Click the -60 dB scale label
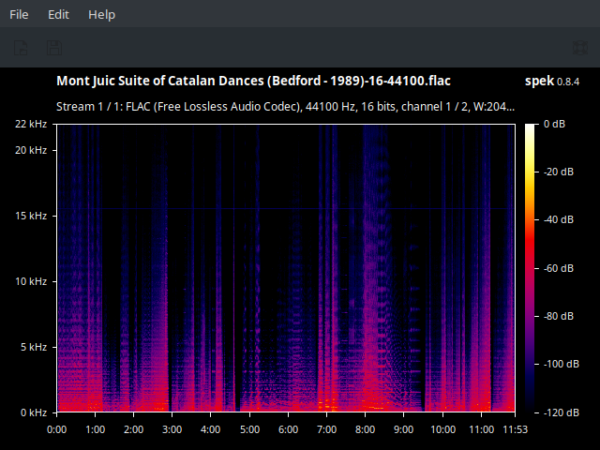Viewport: 600px width, 450px height. [559, 268]
